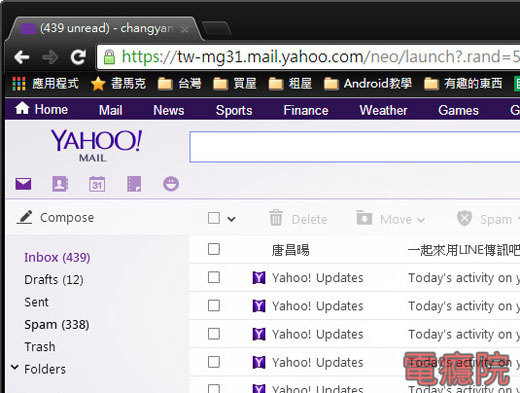Go to Sports in Yahoo navigation
Viewport: 520px width, 393px height.
pyautogui.click(x=234, y=110)
